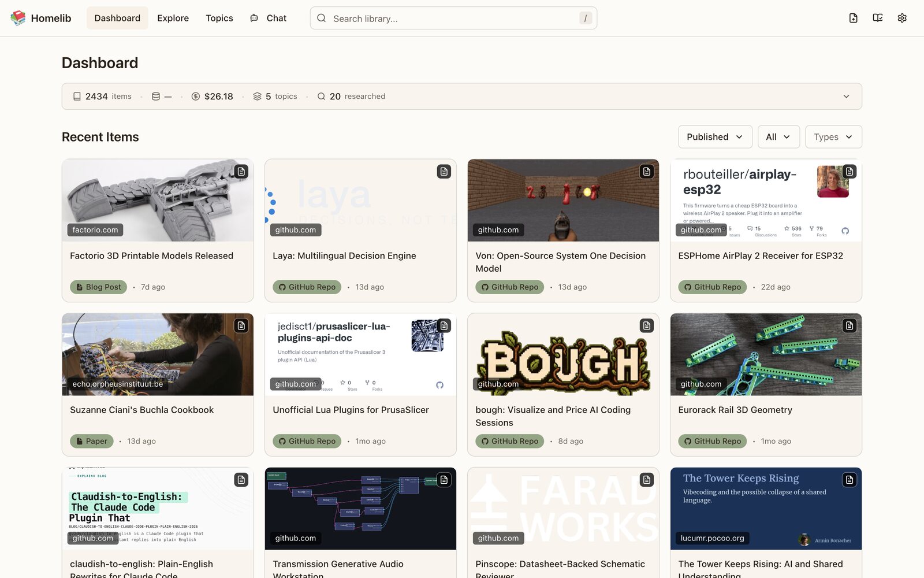Click document icon on bough card
This screenshot has width=924, height=578.
(x=647, y=326)
